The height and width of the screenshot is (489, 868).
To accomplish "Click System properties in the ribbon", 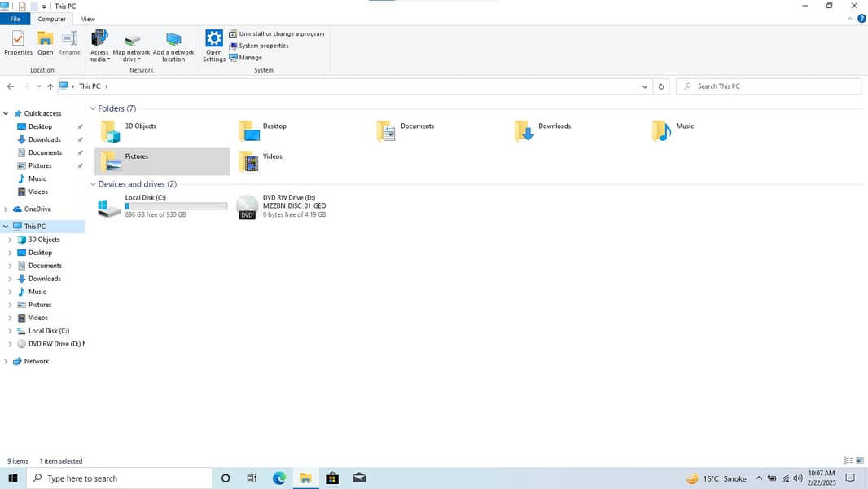I will point(263,46).
